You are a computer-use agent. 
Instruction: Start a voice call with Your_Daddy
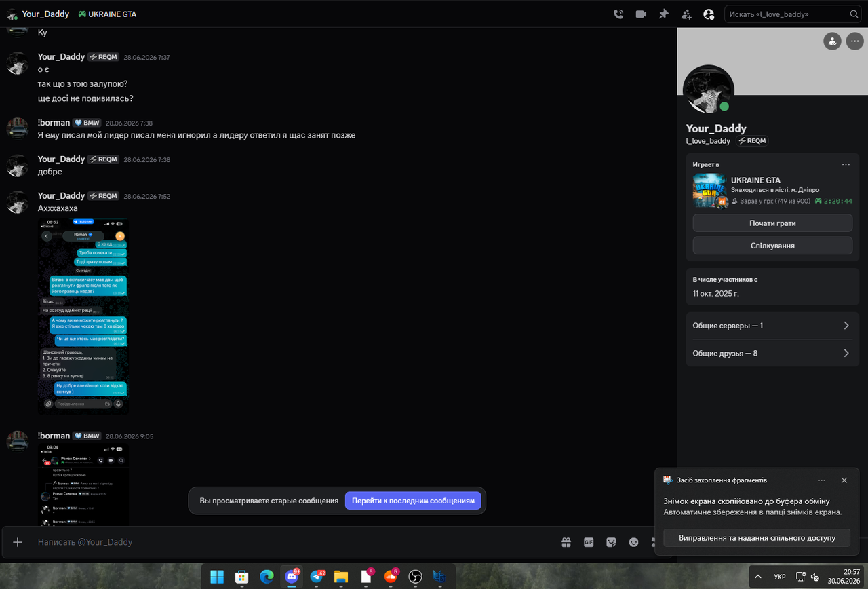[x=618, y=14]
